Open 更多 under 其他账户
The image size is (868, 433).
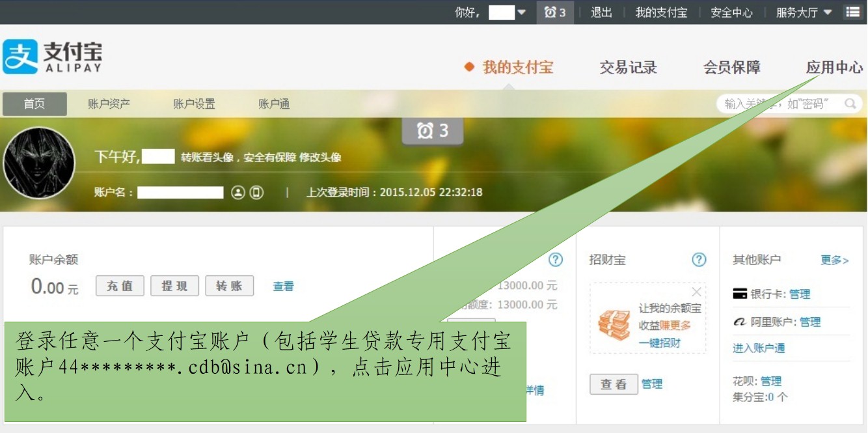click(834, 260)
